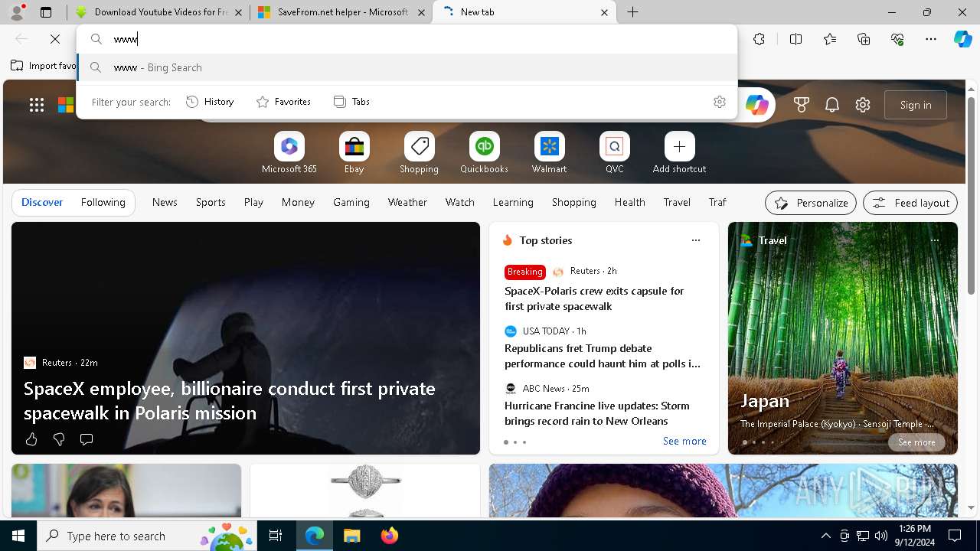Switch to SaveFrom.net helper tab

341,12
